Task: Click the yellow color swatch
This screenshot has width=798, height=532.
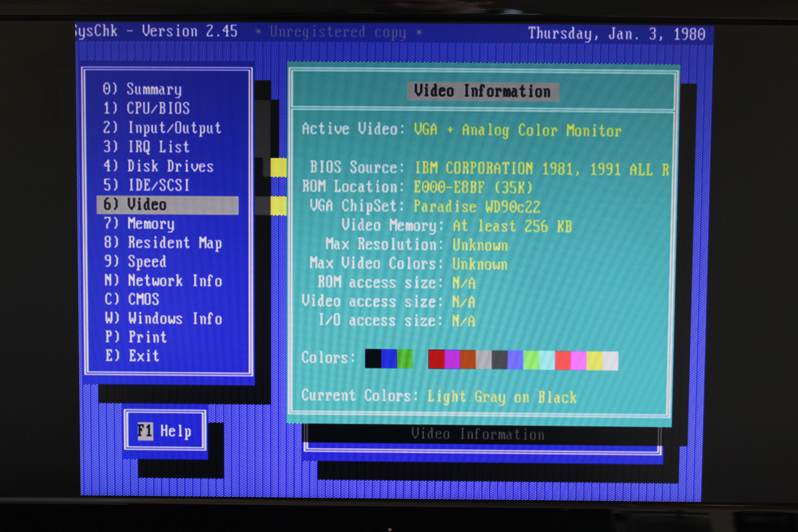Action: click(x=594, y=361)
